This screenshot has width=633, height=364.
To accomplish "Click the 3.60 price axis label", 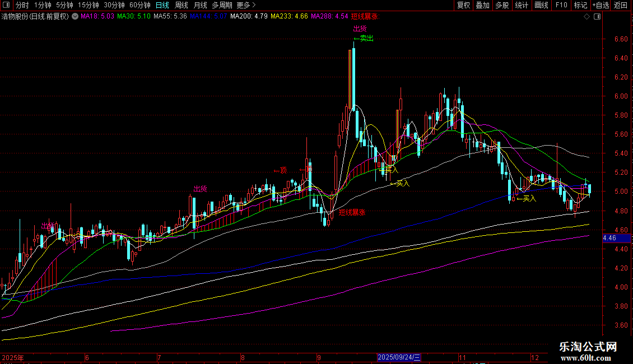I will tap(621, 325).
